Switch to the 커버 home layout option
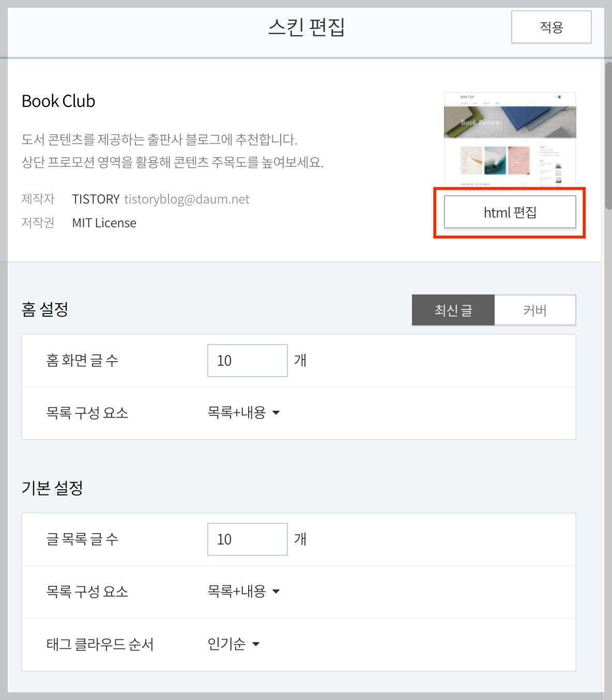612x700 pixels. coord(535,310)
